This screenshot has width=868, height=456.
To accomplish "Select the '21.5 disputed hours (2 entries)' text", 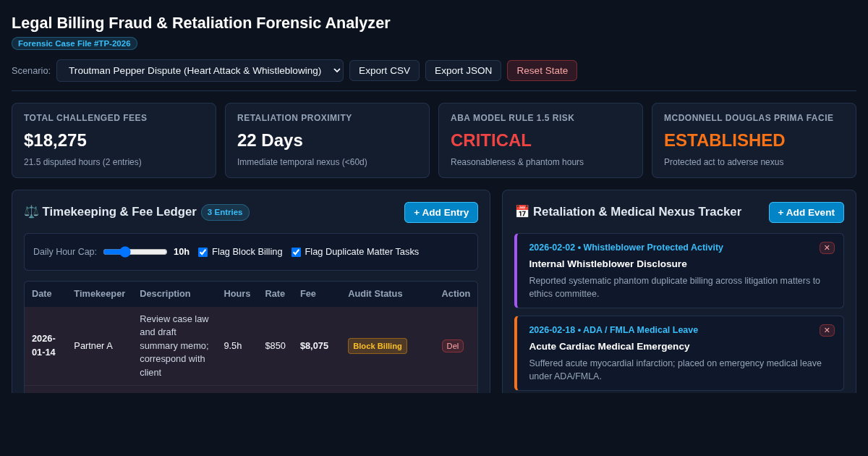I will [x=83, y=162].
